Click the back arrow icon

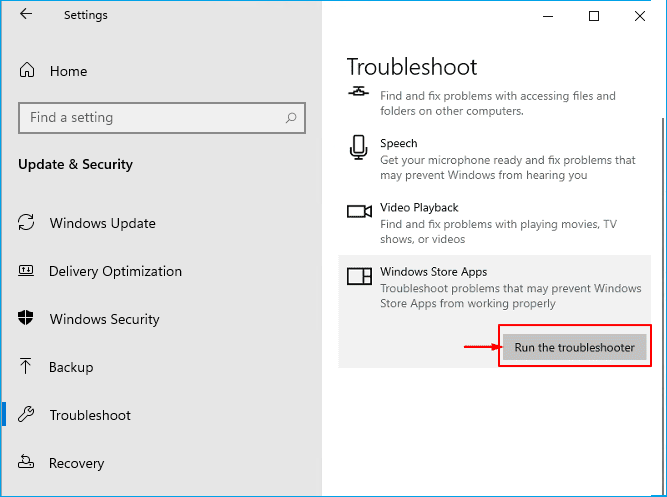click(25, 15)
